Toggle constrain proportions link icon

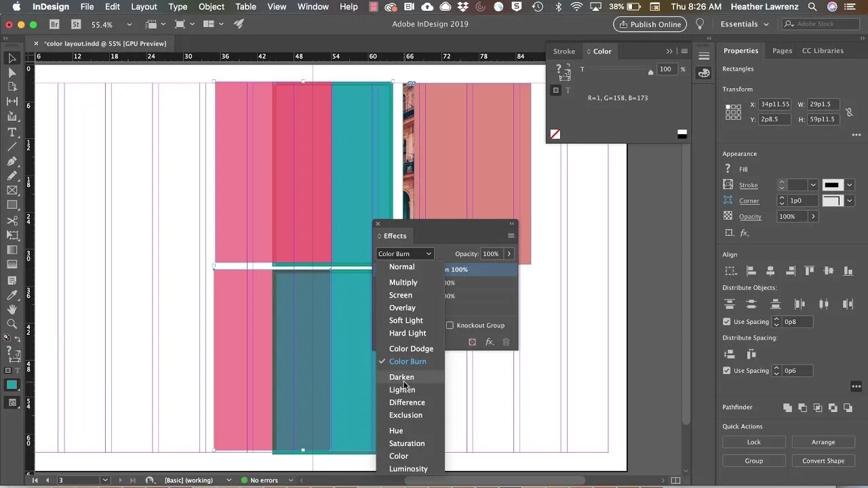click(849, 112)
